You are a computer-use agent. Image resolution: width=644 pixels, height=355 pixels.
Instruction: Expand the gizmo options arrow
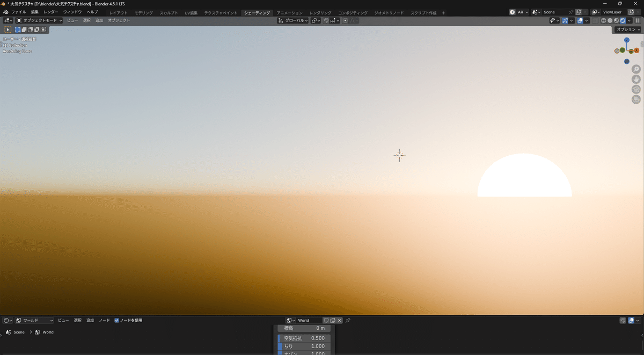point(572,20)
